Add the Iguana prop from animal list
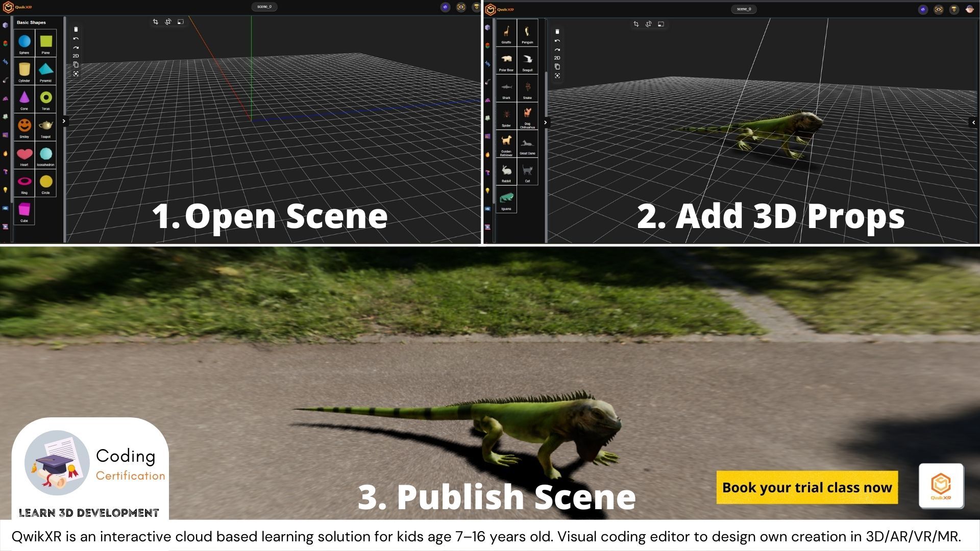The width and height of the screenshot is (980, 551). tap(506, 199)
